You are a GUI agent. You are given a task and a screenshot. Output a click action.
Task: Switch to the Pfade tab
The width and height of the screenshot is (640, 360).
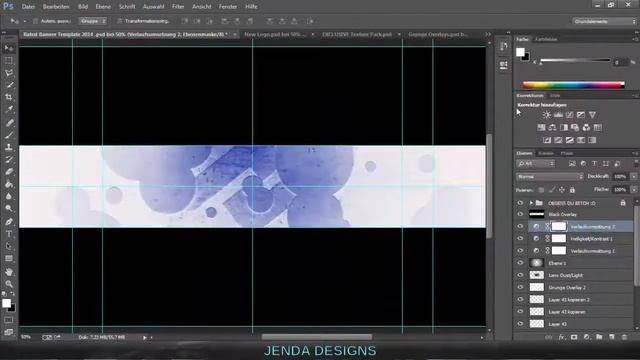567,153
